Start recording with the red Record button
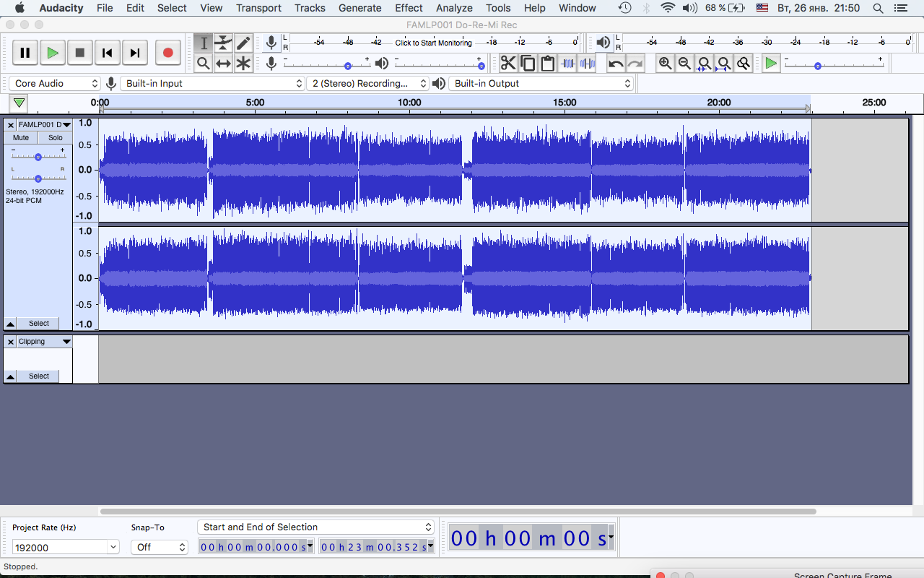Screen dimensions: 924x578 click(168, 53)
